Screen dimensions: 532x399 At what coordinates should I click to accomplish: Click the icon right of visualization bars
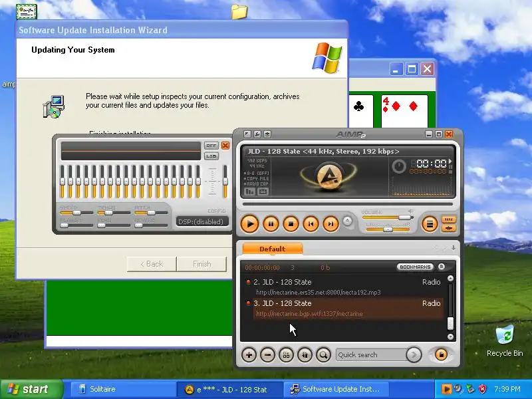(x=263, y=192)
